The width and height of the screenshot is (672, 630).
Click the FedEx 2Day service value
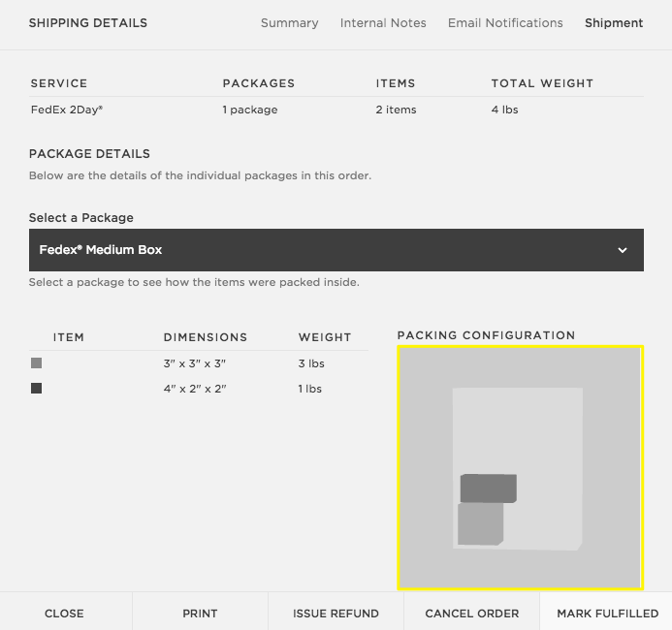point(67,110)
